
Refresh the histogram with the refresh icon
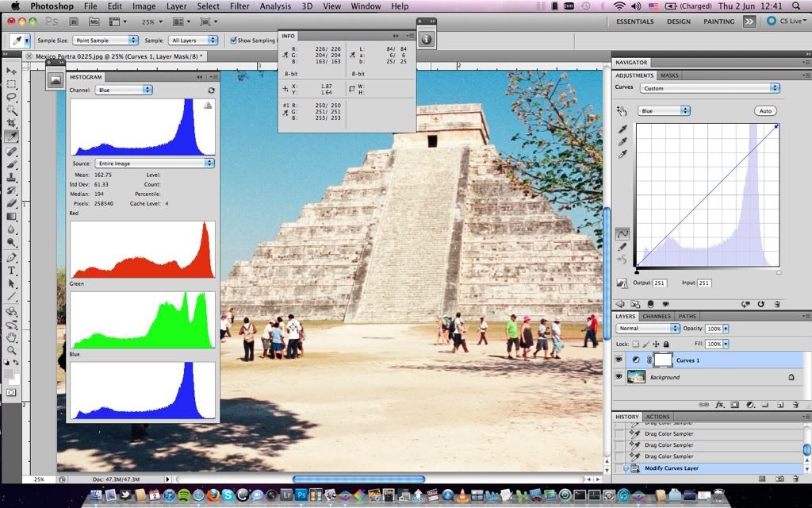click(211, 90)
